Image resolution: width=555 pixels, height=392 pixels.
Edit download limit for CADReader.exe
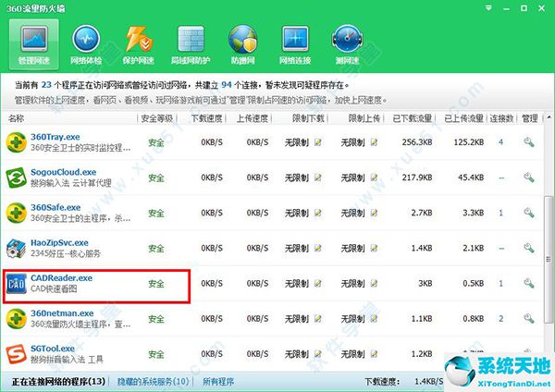318,284
